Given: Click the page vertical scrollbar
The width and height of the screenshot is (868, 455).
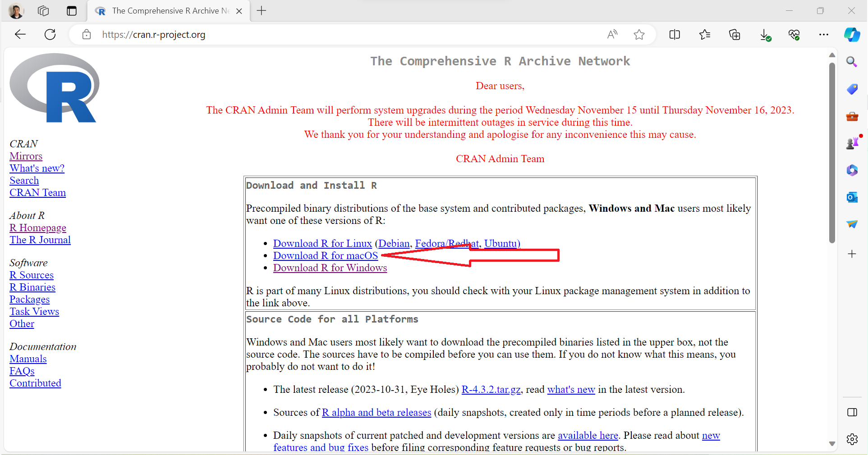Looking at the screenshot, I should pyautogui.click(x=832, y=153).
